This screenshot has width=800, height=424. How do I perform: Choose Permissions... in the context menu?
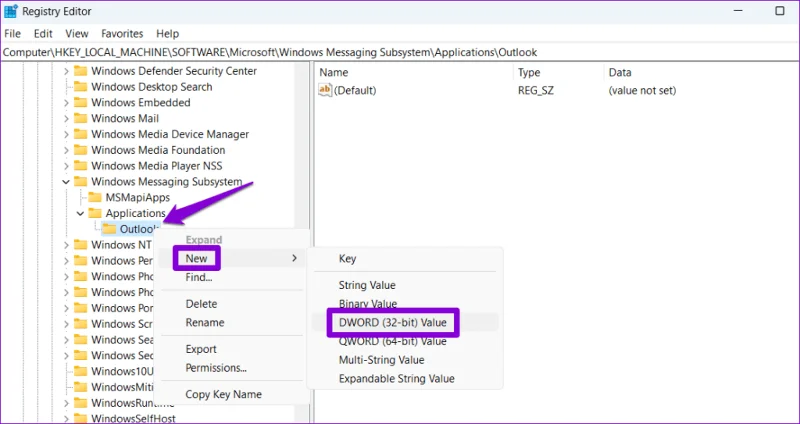point(216,368)
